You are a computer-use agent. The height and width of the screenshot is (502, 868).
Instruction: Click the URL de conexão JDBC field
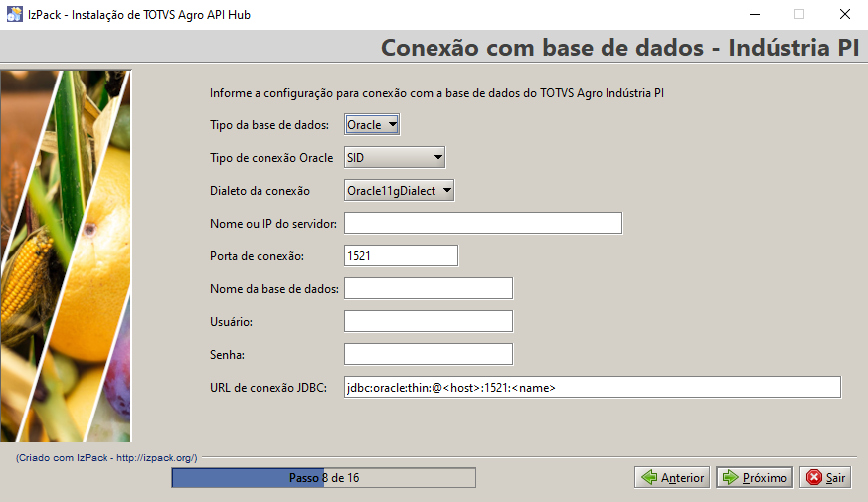593,387
